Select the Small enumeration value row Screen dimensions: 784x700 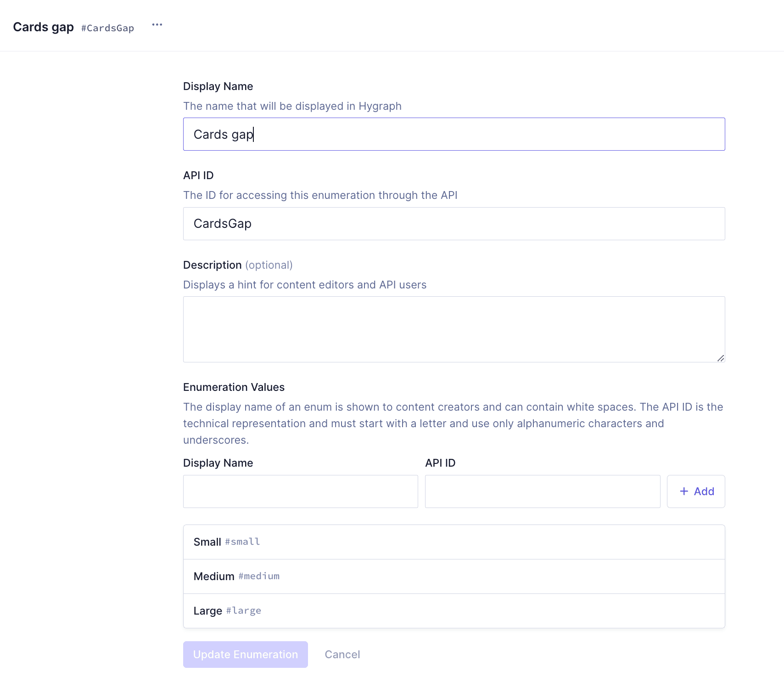click(454, 542)
